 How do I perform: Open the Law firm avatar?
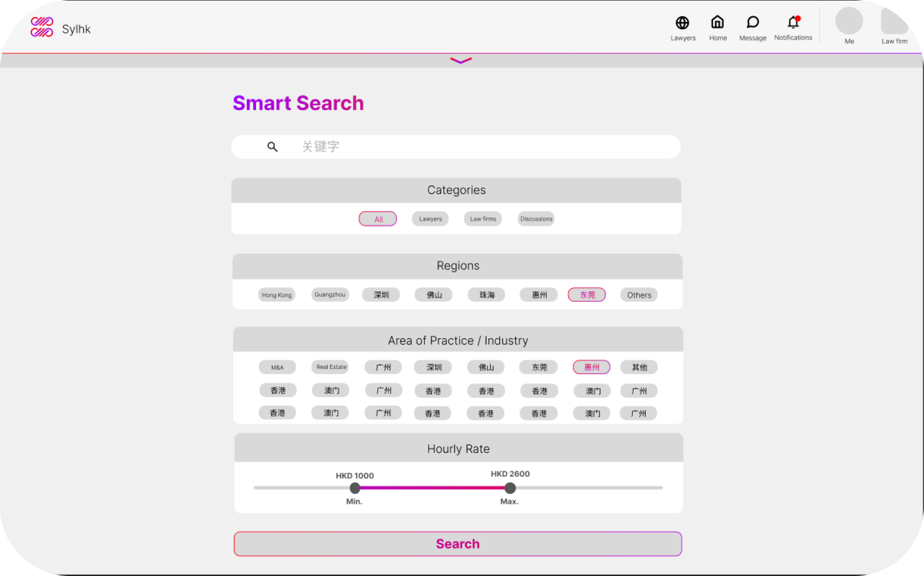tap(894, 22)
